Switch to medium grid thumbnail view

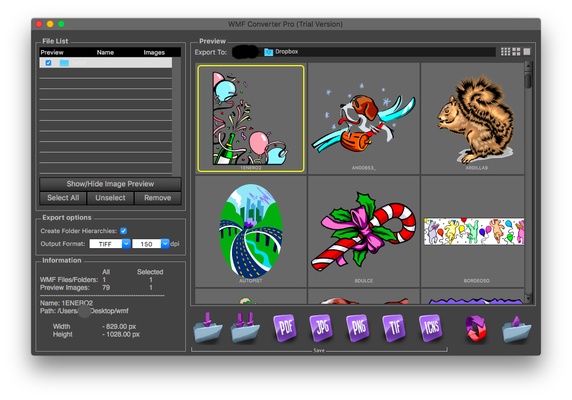click(516, 52)
